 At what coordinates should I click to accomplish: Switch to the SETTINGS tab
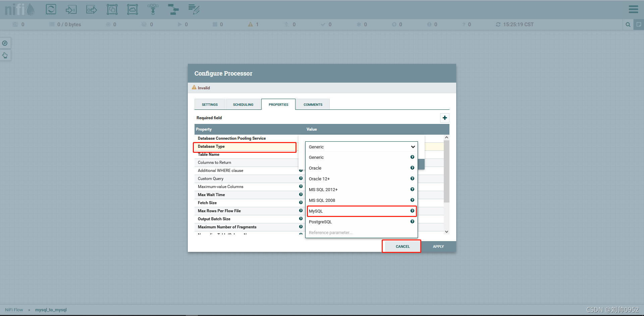click(x=210, y=104)
